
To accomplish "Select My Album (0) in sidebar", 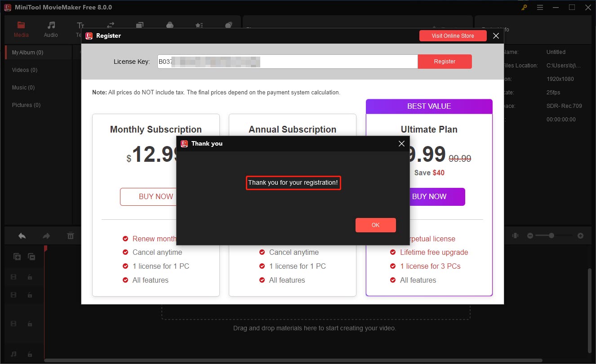I will click(x=38, y=53).
